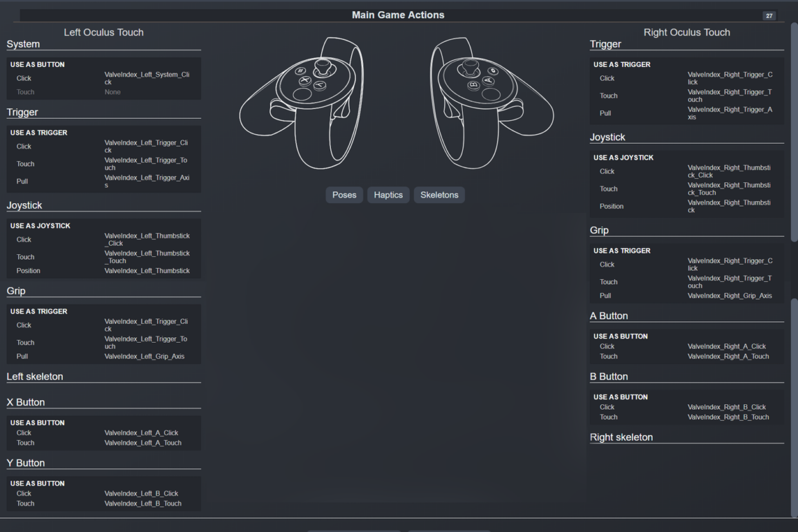Image resolution: width=798 pixels, height=532 pixels.
Task: Click "USE AS TRIGGER" in the left Grip section
Action: click(x=39, y=312)
